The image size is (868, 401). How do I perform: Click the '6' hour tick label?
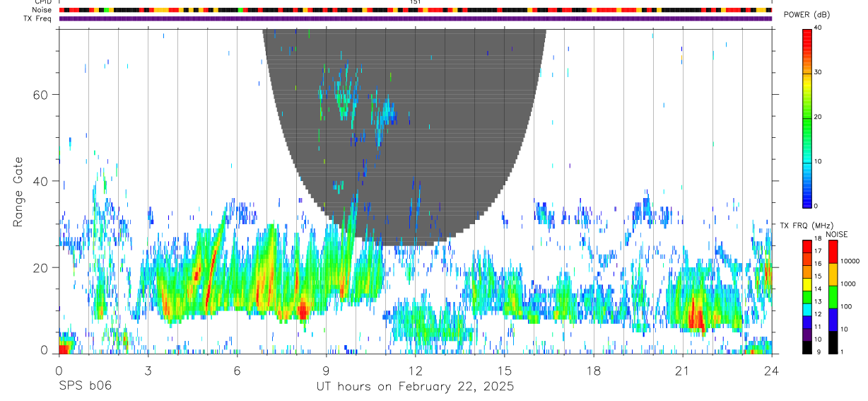(237, 370)
